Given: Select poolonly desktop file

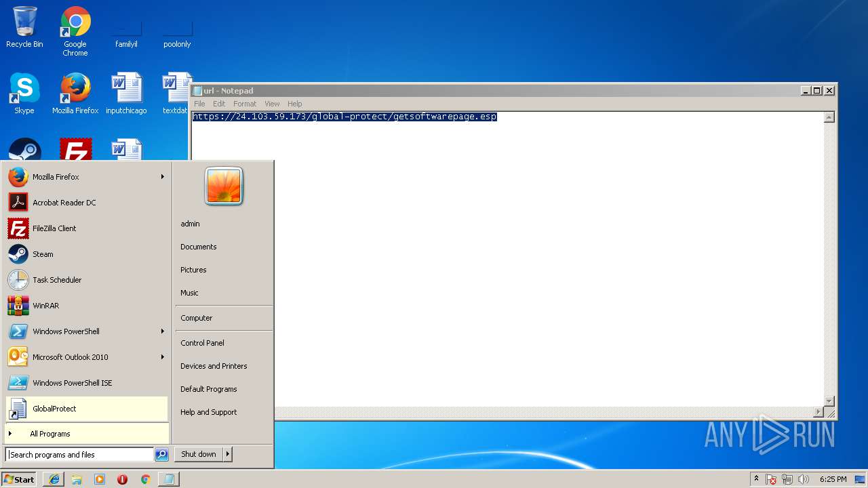Looking at the screenshot, I should 177,33.
